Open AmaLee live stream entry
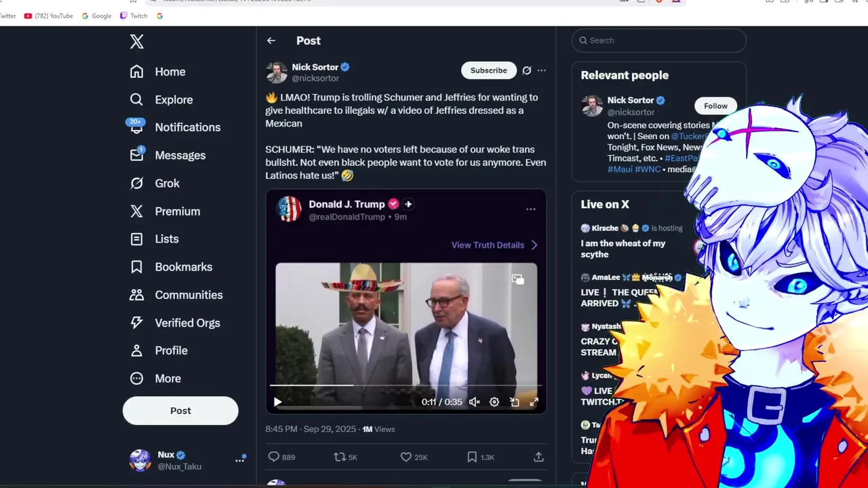 click(x=631, y=291)
